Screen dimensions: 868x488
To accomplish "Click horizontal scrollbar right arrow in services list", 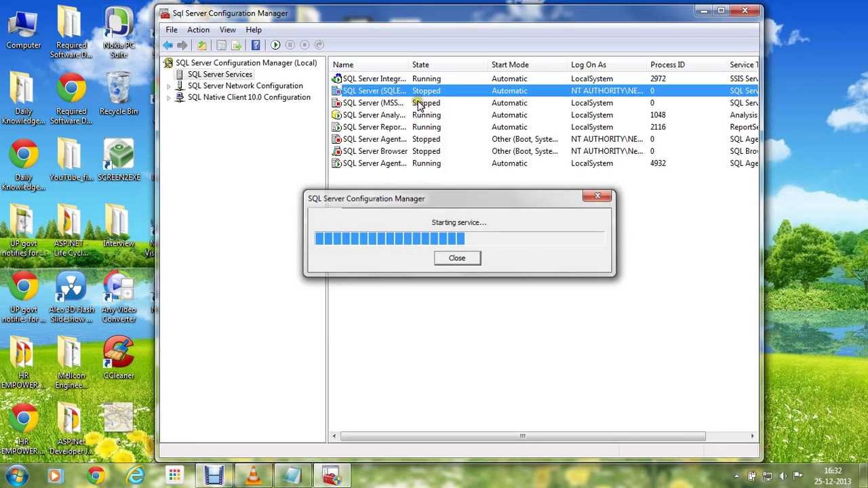I will [x=753, y=436].
